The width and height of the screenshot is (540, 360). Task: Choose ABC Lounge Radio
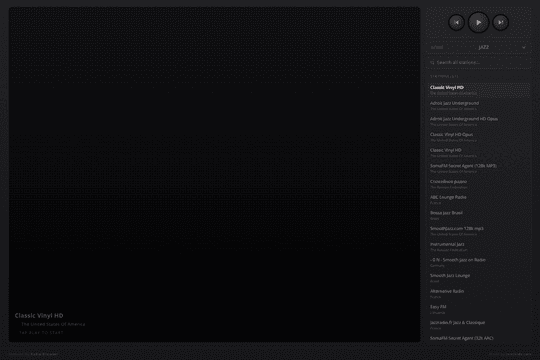click(x=479, y=200)
